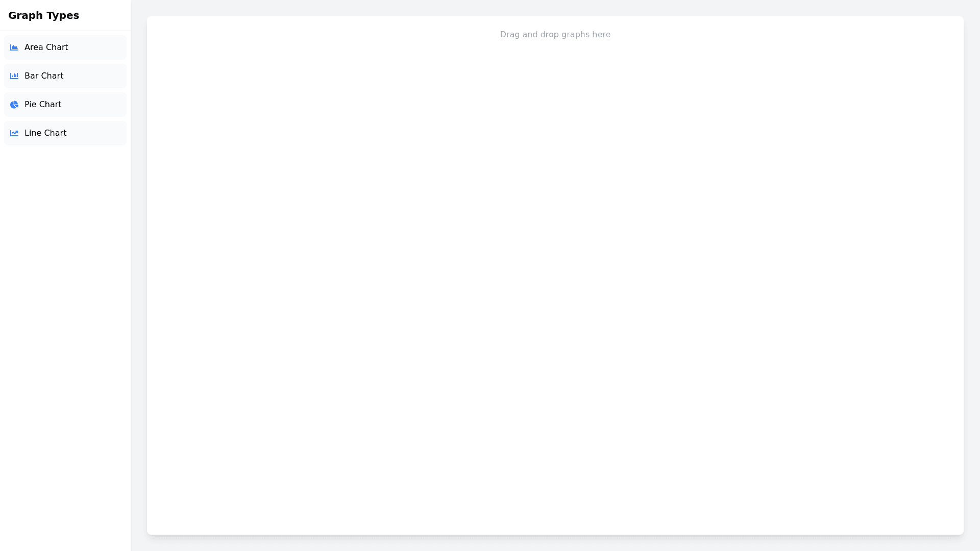
Task: Choose the Bar Chart entry
Action: pos(65,76)
